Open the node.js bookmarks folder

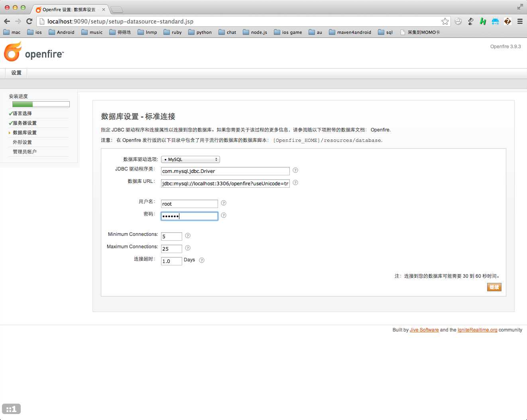pos(255,32)
